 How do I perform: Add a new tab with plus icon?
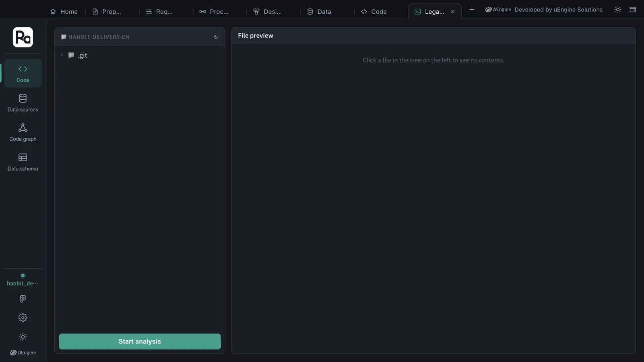pos(472,10)
